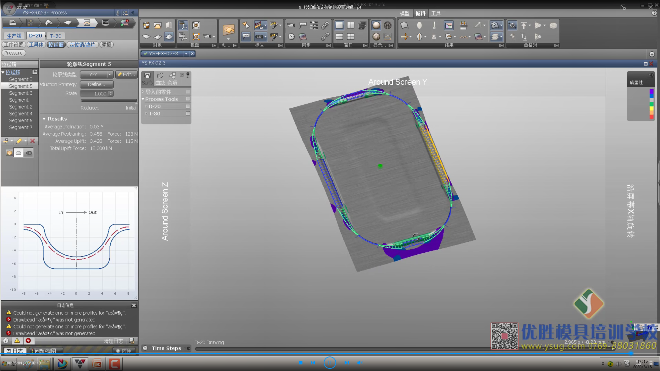Click the pencil edit icon under segment list
Image resolution: width=660 pixels, height=371 pixels.
coord(19,141)
